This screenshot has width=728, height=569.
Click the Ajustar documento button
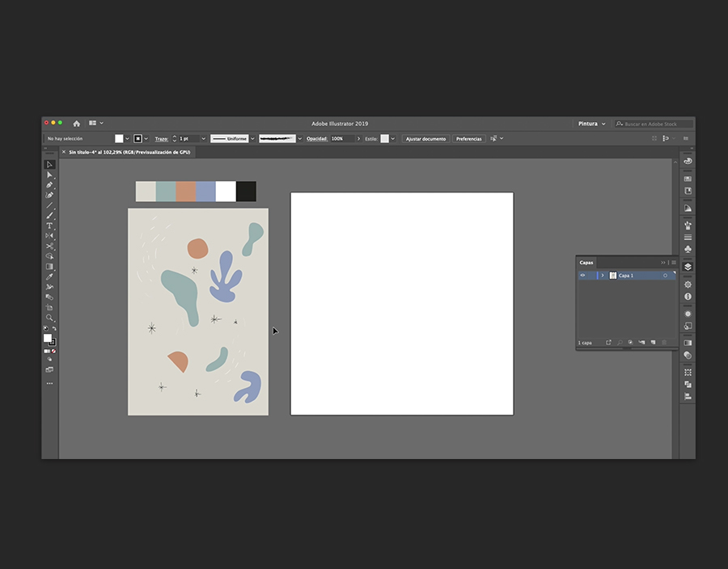click(425, 139)
